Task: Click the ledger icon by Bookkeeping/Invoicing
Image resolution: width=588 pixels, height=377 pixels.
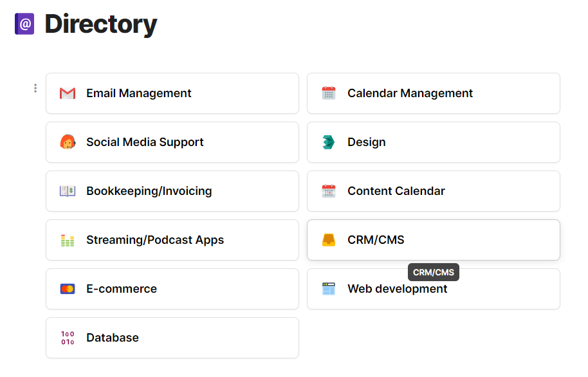Action: click(x=68, y=191)
